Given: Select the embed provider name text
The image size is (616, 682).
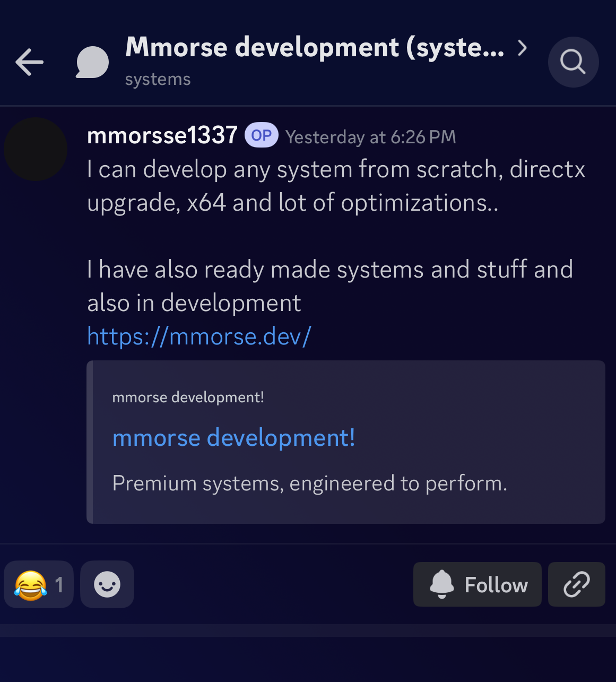Looking at the screenshot, I should 188,398.
